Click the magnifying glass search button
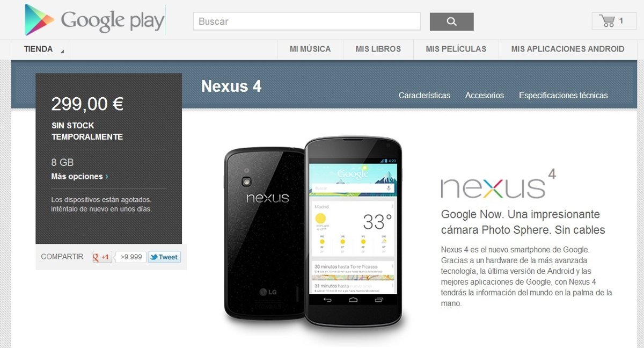Screen dimensions: 644x348 (x=451, y=21)
